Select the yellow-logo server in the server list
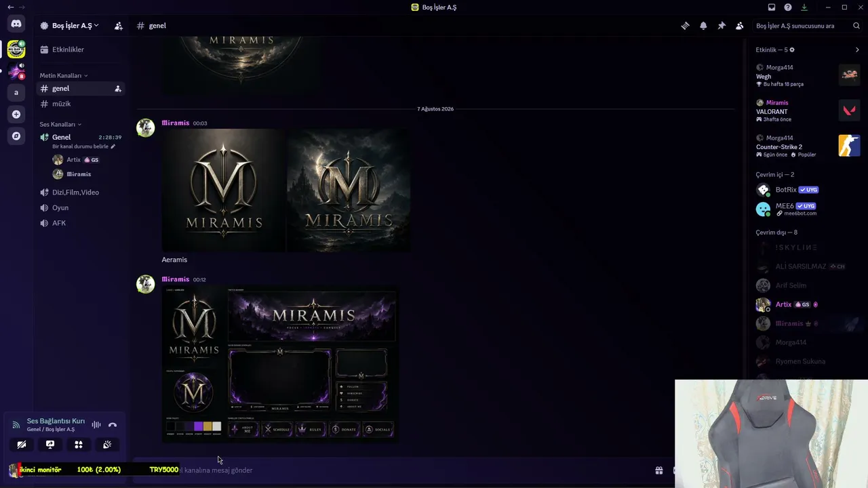868x488 pixels. tap(16, 49)
